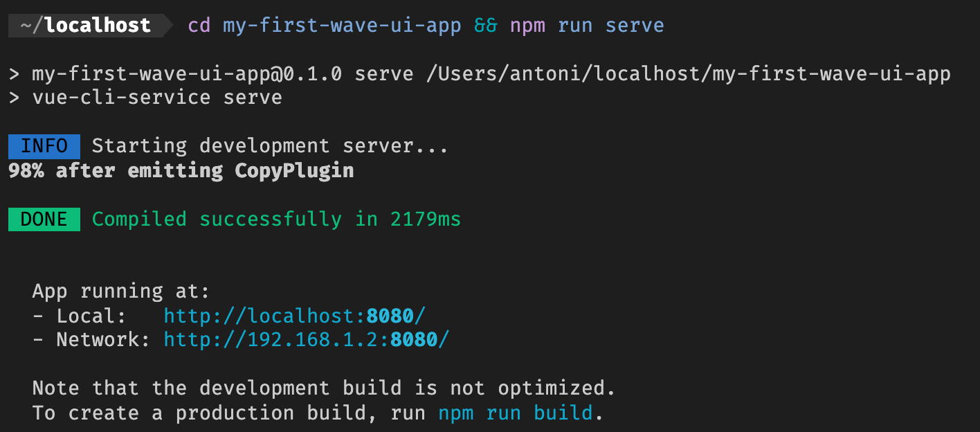Click the serve argument in the command
Image resolution: width=980 pixels, height=432 pixels.
pos(635,25)
